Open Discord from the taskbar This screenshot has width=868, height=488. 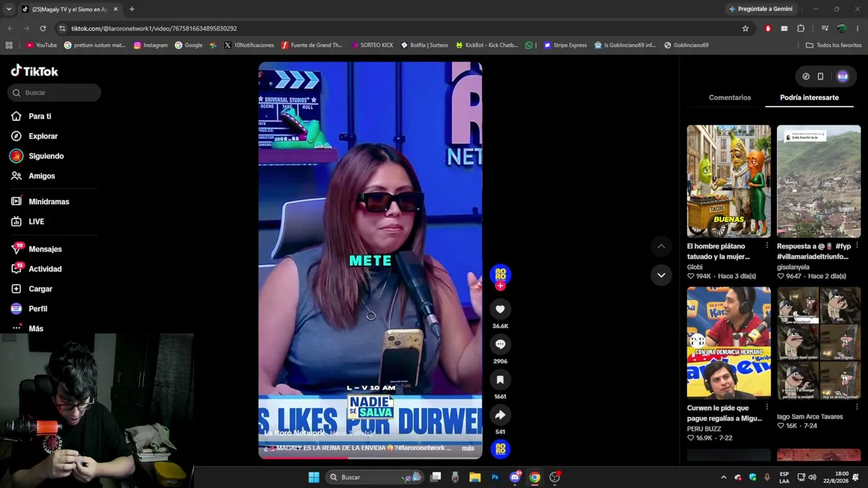click(x=515, y=477)
